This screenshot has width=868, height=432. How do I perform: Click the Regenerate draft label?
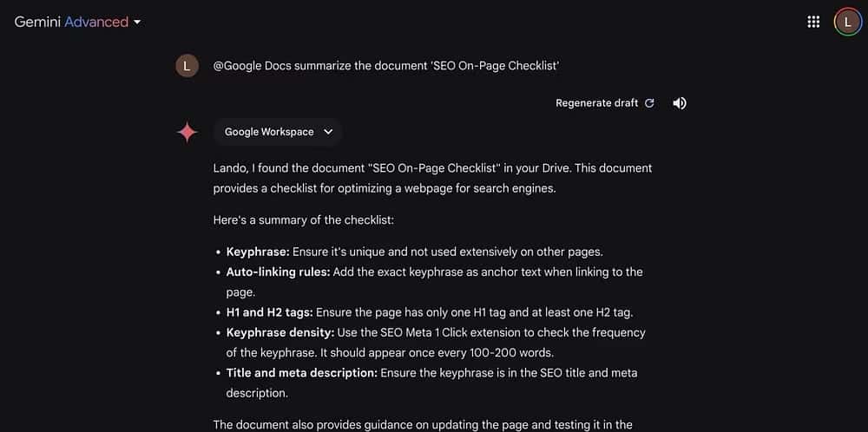point(596,103)
